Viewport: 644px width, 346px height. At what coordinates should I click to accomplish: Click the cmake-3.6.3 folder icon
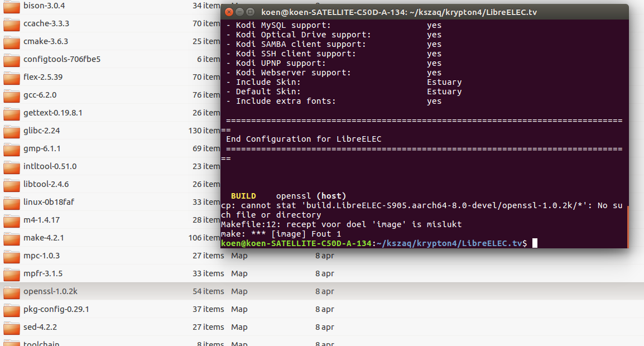point(11,42)
